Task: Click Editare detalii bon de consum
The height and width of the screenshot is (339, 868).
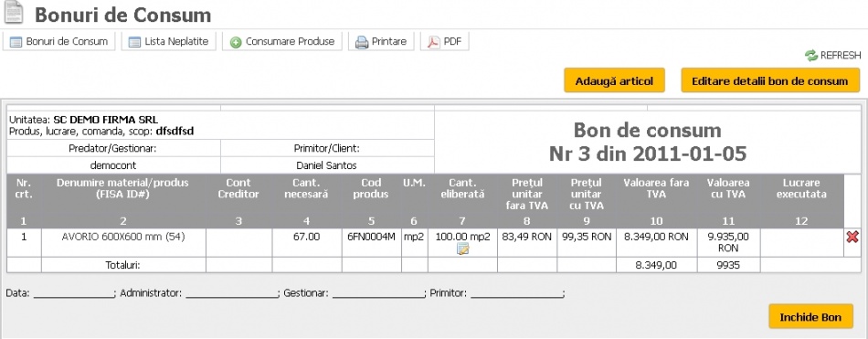Action: [770, 81]
